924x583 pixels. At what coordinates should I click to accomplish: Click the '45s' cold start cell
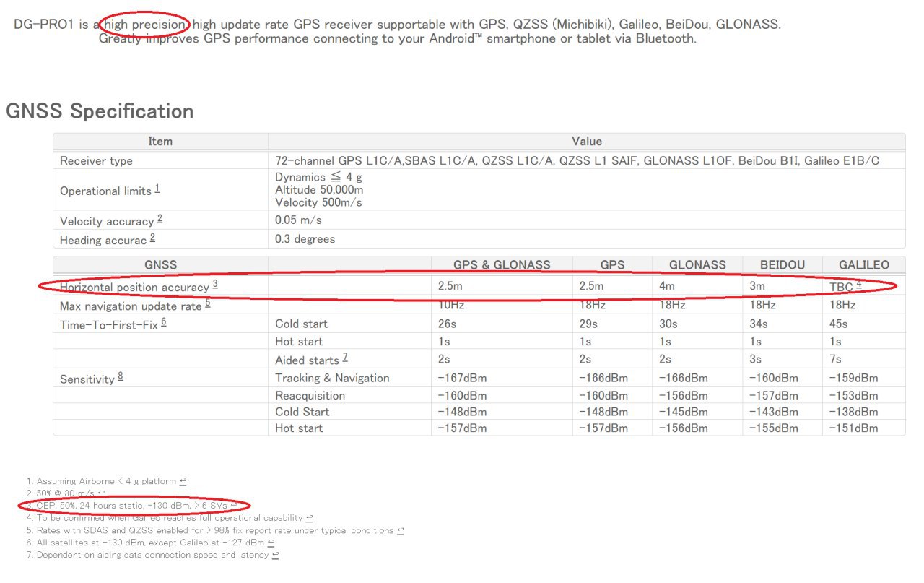coord(838,324)
